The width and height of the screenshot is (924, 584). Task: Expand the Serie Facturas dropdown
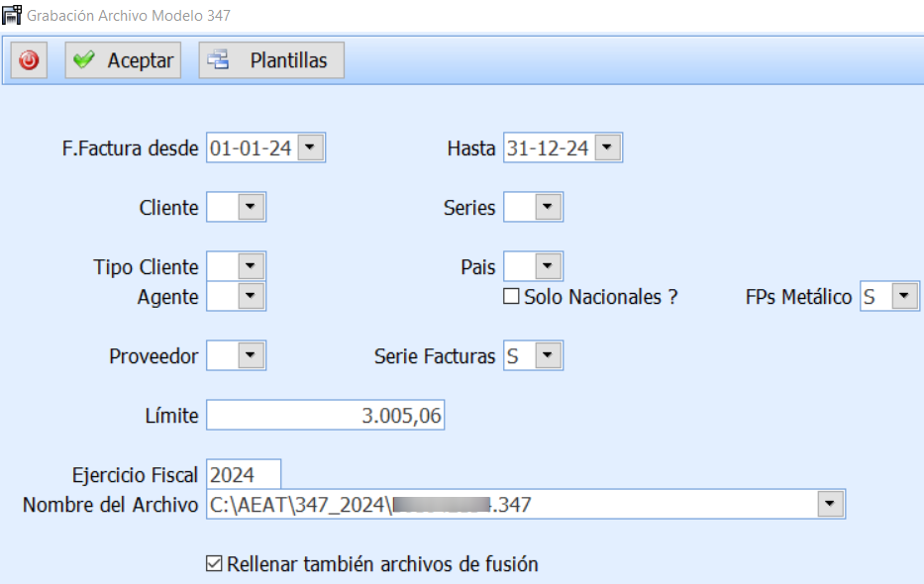tap(548, 355)
